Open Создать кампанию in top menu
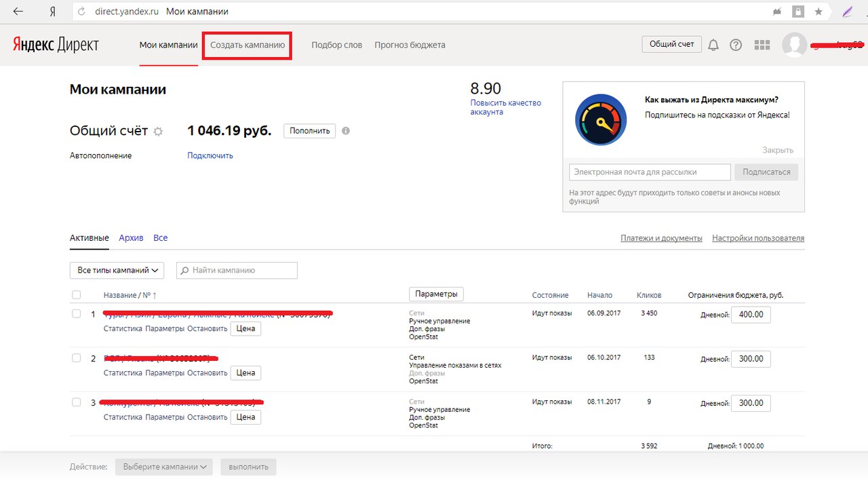This screenshot has width=868, height=481. coord(248,45)
